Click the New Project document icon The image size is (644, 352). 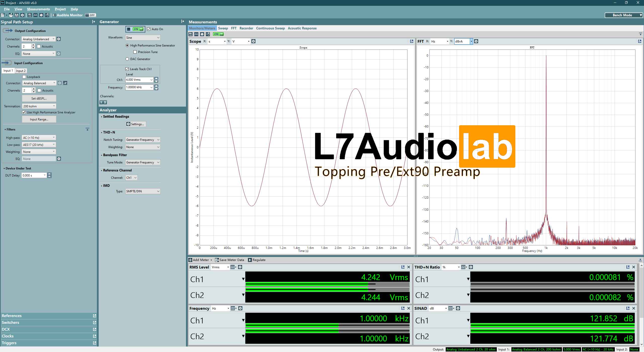3,15
